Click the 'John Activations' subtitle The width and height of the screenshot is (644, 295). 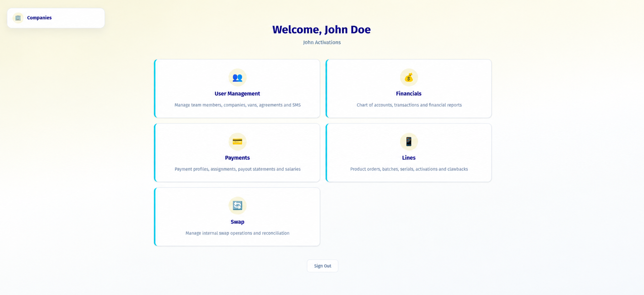322,42
